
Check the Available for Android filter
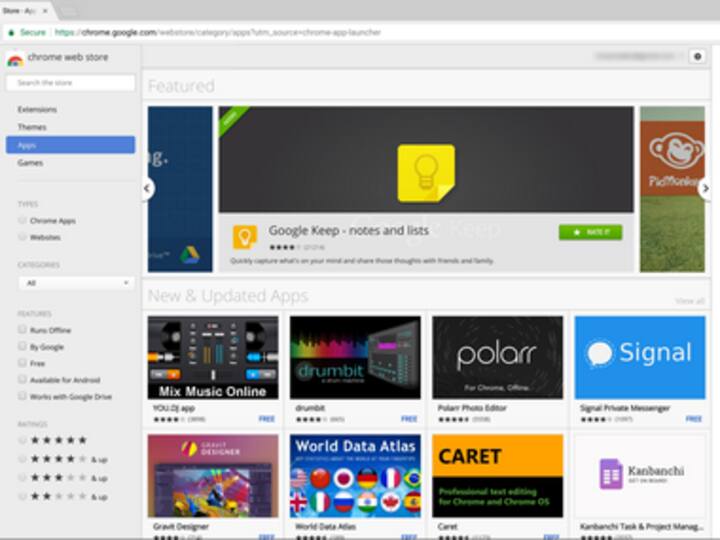pos(23,380)
